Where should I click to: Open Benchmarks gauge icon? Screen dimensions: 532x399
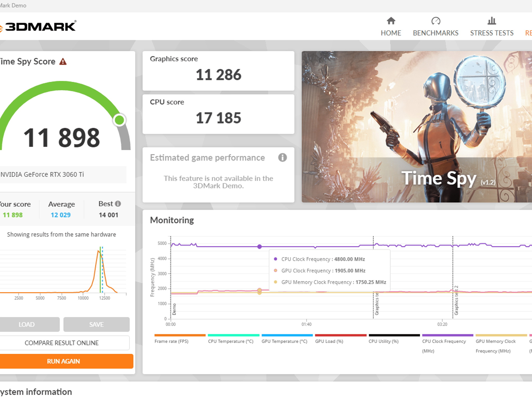point(436,21)
